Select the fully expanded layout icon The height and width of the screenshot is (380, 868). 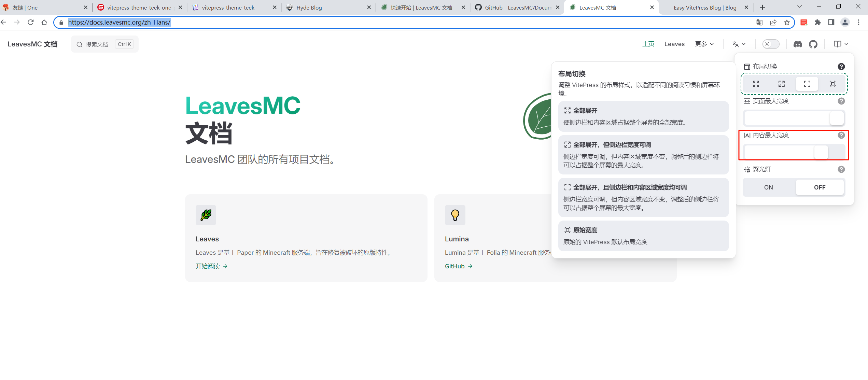click(x=756, y=84)
